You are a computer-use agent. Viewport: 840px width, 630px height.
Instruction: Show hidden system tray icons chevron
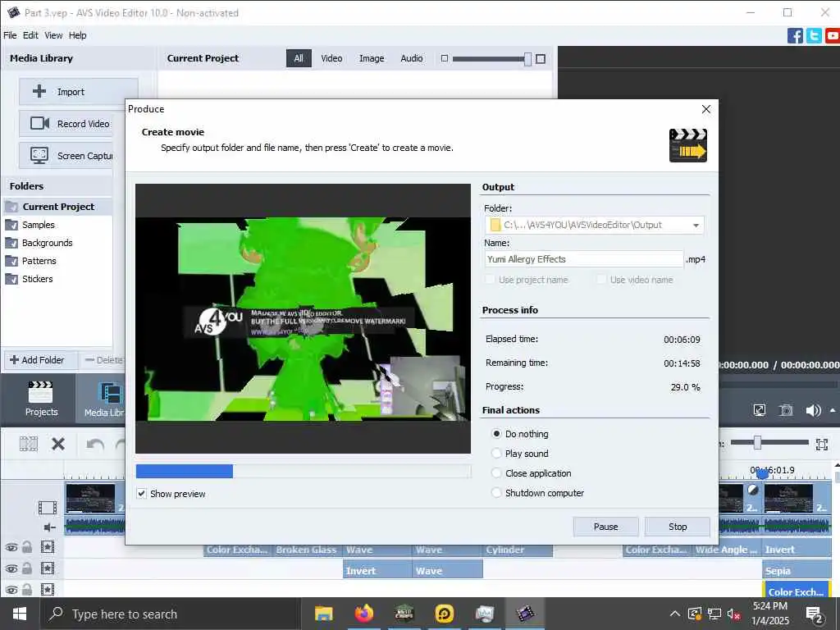click(674, 614)
